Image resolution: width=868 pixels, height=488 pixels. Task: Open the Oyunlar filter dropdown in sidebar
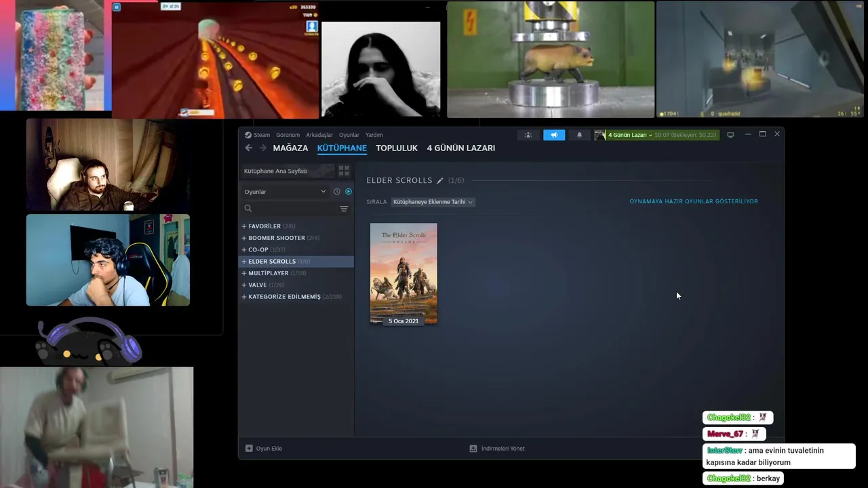pos(285,192)
